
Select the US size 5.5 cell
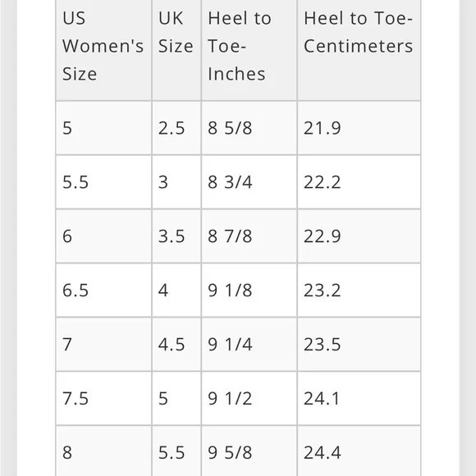point(104,182)
